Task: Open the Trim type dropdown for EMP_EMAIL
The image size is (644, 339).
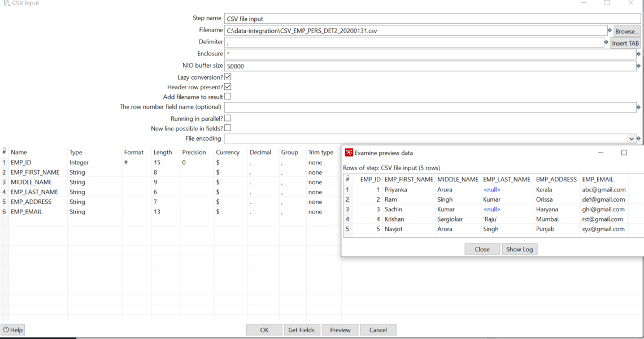Action: point(320,211)
